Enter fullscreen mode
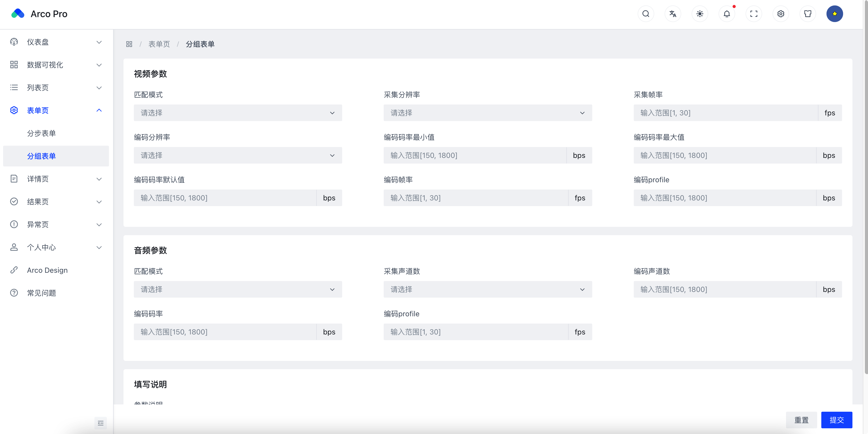 [754, 14]
